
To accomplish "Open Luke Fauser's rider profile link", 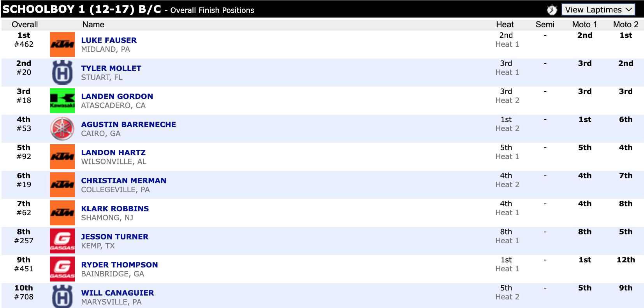I will click(109, 40).
